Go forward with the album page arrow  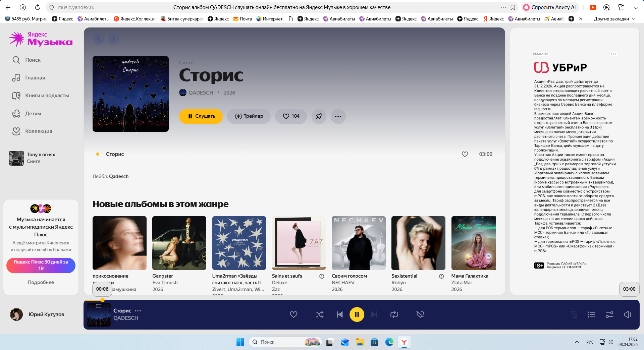coord(113,39)
